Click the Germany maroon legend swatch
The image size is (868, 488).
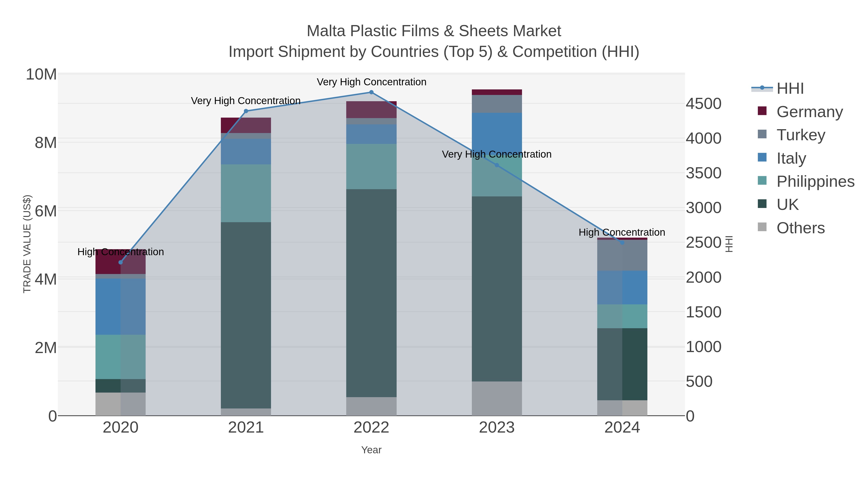[762, 111]
